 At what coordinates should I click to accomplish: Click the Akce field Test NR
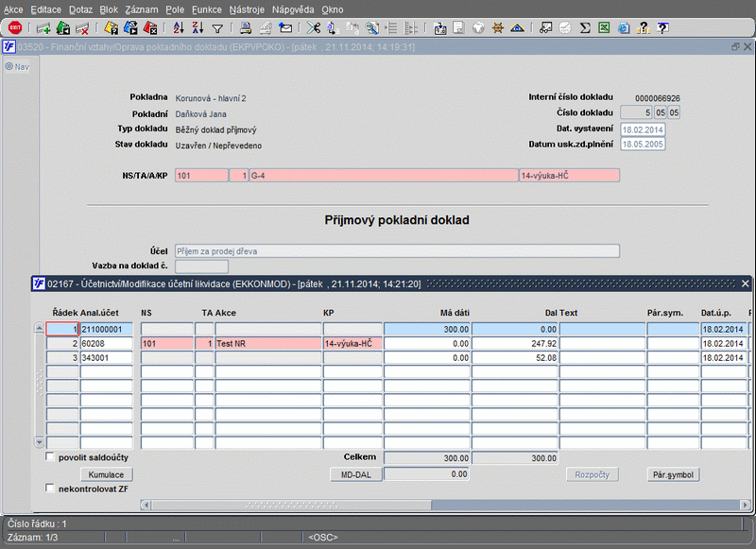point(268,344)
